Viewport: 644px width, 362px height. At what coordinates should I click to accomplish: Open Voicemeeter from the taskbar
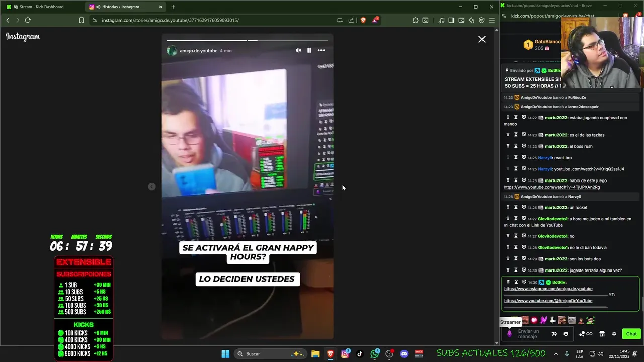coord(419,354)
